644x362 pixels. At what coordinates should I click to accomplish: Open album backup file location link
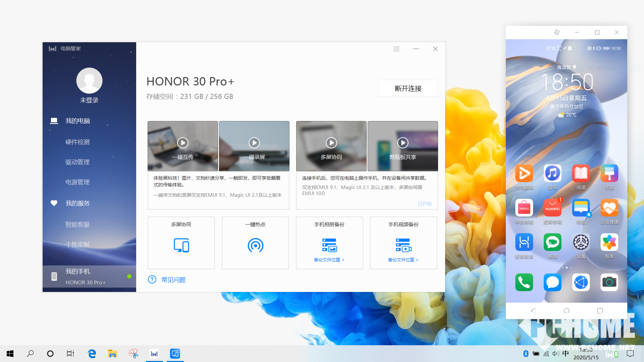(329, 260)
